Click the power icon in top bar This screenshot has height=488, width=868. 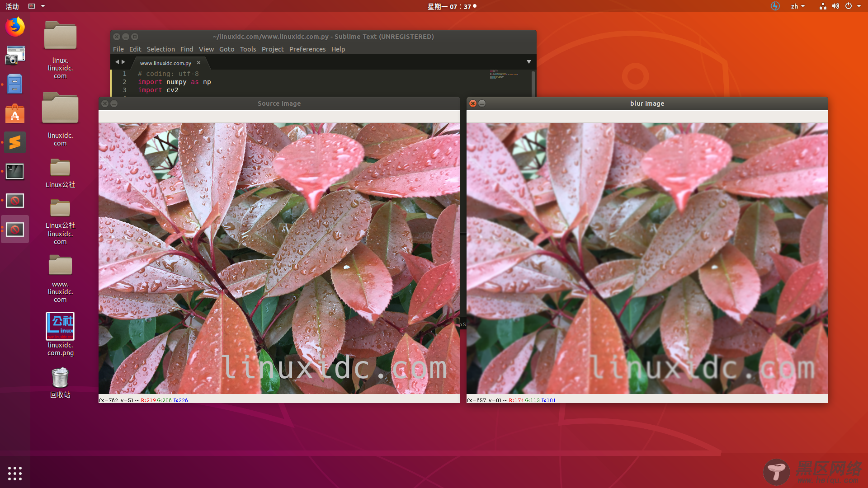click(849, 6)
